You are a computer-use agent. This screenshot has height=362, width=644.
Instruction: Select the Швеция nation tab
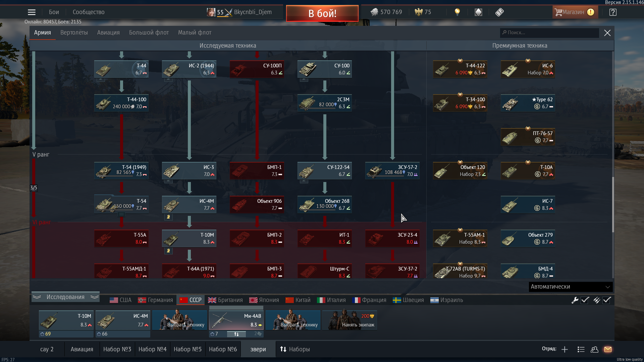tap(408, 300)
